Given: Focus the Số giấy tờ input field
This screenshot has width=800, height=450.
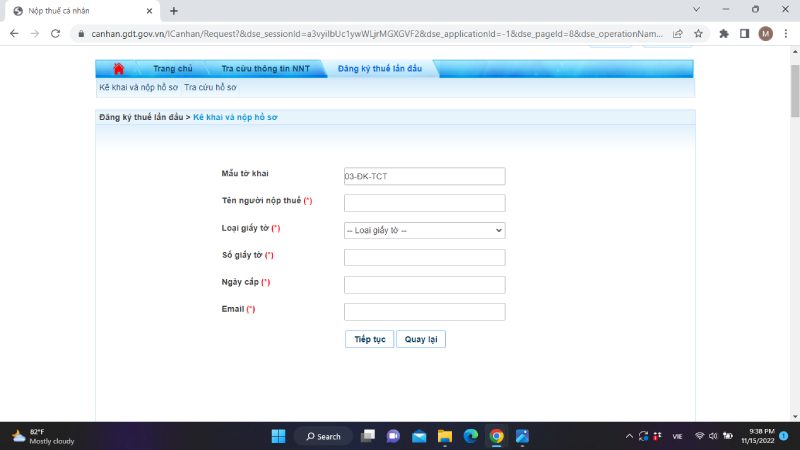Looking at the screenshot, I should [x=424, y=257].
